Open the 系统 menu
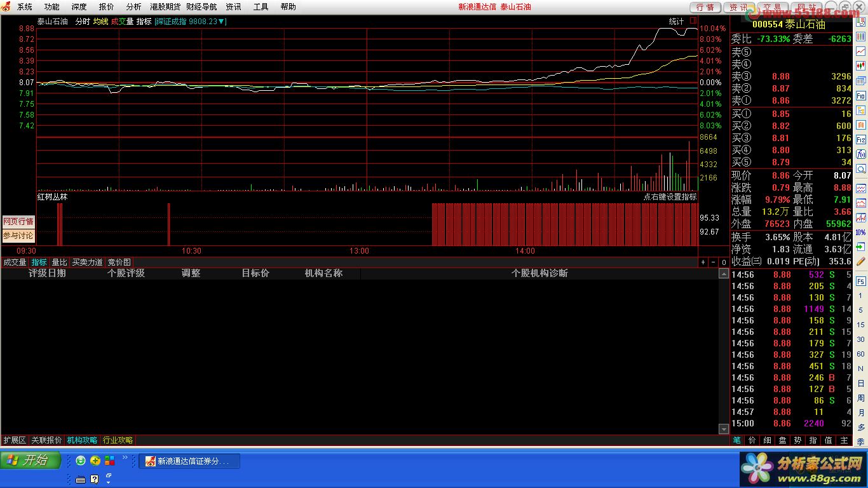Viewport: 868px width, 488px height. (x=25, y=7)
